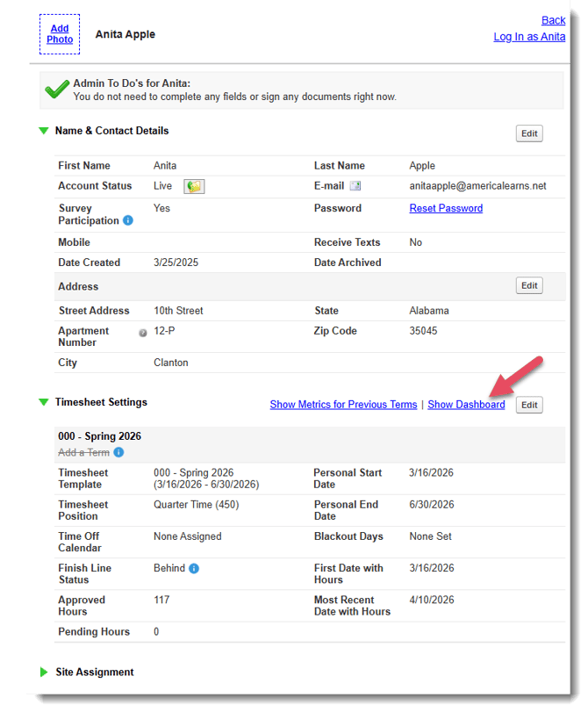Edit the Timesheet Settings

[x=528, y=405]
